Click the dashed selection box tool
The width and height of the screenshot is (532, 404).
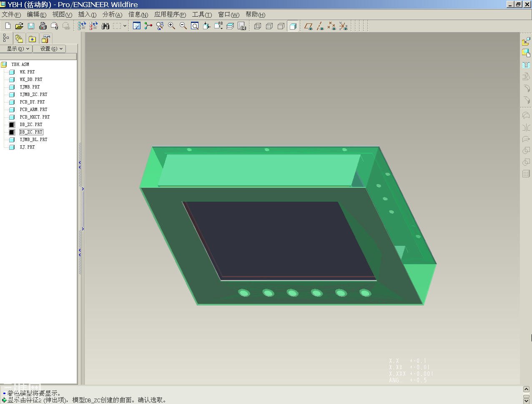coord(117,26)
